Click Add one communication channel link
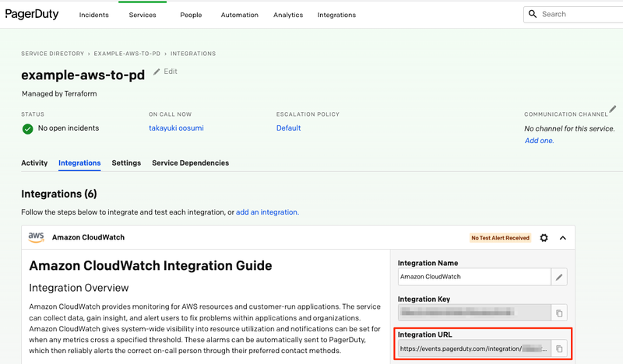Viewport: 623px width, 364px height. tap(539, 141)
